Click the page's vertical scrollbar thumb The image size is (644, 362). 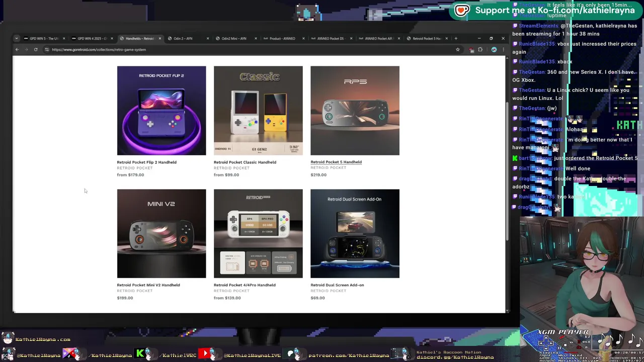(x=507, y=171)
